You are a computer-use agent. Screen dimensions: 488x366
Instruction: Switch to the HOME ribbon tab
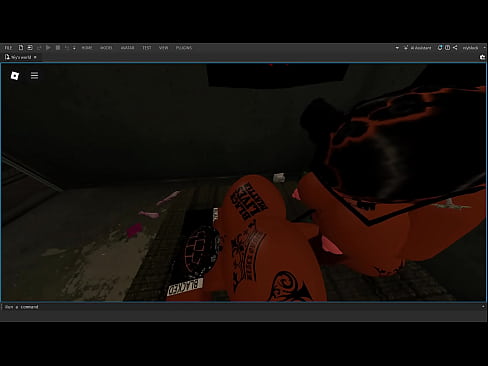(x=87, y=48)
